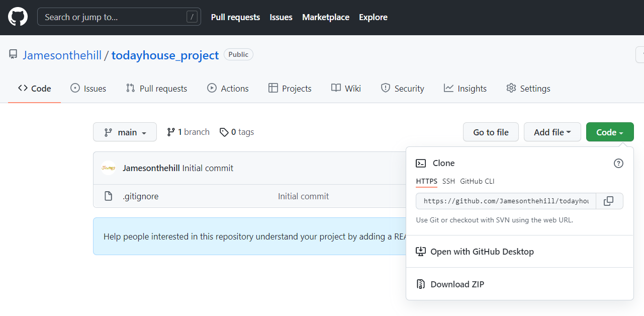Select the Insights tab
This screenshot has width=644, height=316.
(x=465, y=89)
